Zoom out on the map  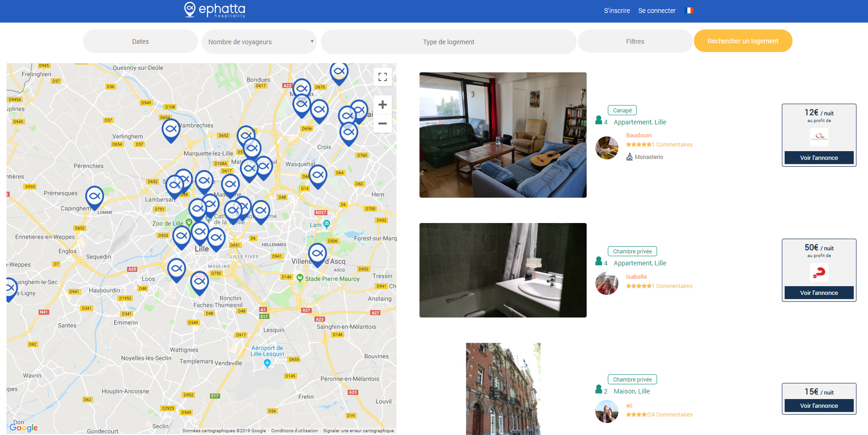point(382,123)
